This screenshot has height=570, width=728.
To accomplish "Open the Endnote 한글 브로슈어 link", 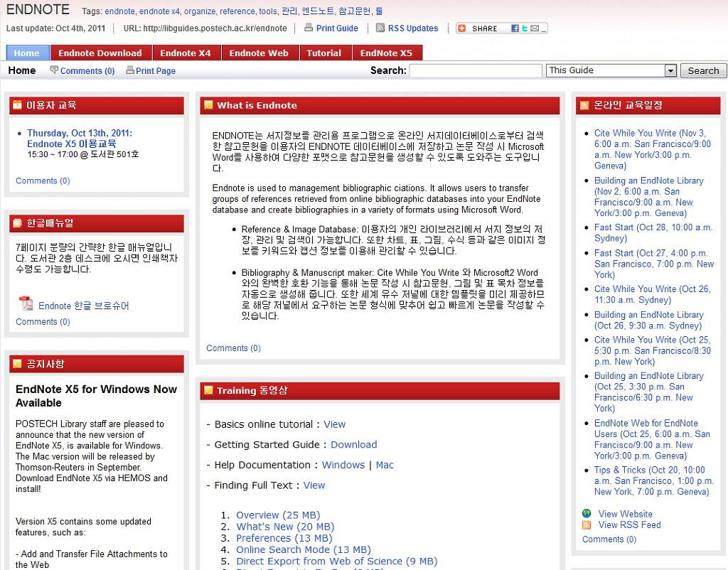I will (84, 306).
